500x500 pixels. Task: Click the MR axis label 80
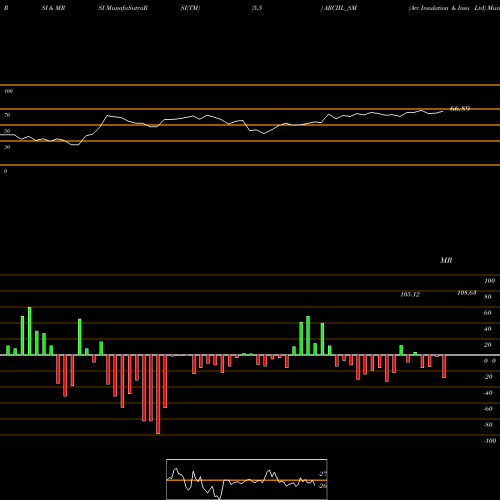coord(488,297)
